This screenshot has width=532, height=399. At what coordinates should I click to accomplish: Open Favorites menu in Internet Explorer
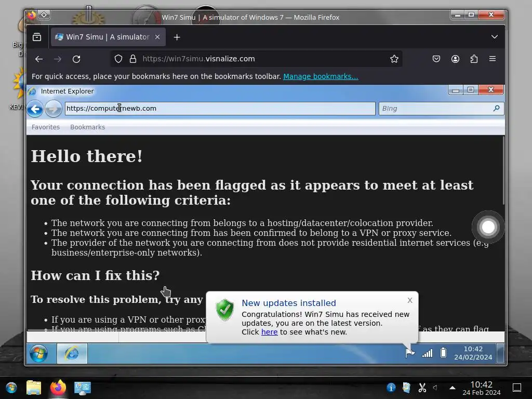(x=46, y=127)
